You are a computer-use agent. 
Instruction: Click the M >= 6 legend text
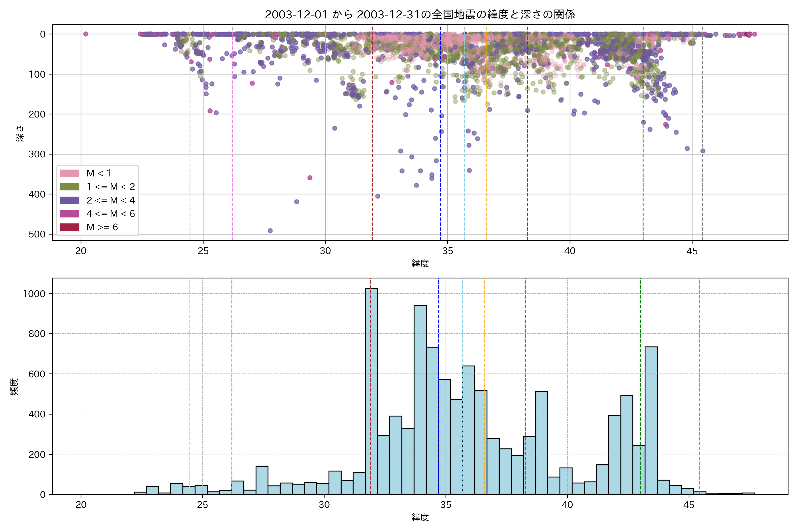click(x=102, y=227)
